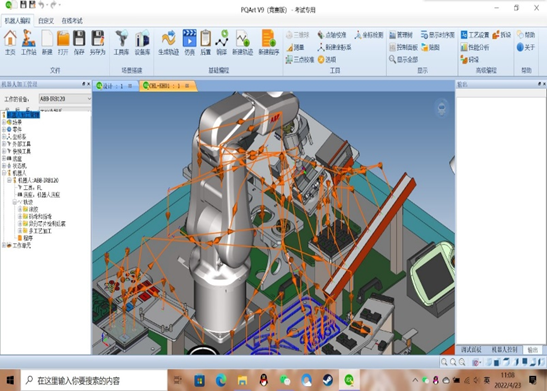Open the 设备库 equipment library
The width and height of the screenshot is (547, 391).
point(142,42)
